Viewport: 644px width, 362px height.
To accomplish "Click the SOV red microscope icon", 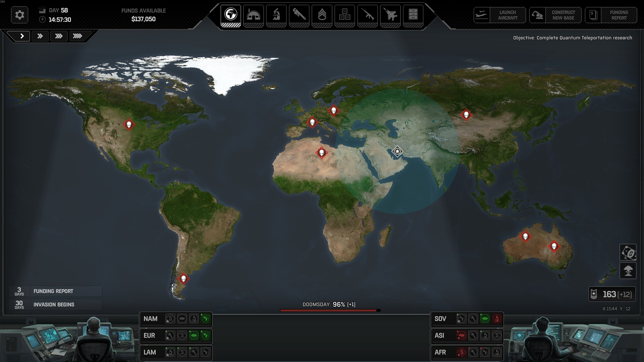I will [x=497, y=319].
